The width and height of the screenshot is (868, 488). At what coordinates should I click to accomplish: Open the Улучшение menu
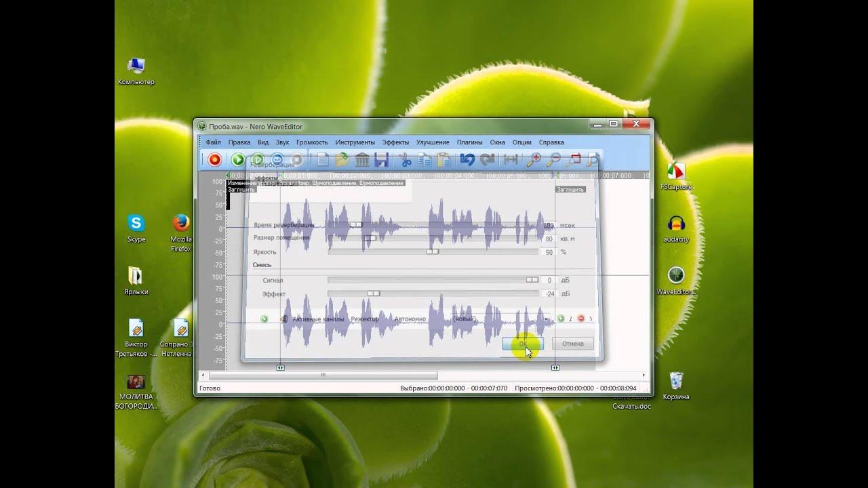[433, 142]
